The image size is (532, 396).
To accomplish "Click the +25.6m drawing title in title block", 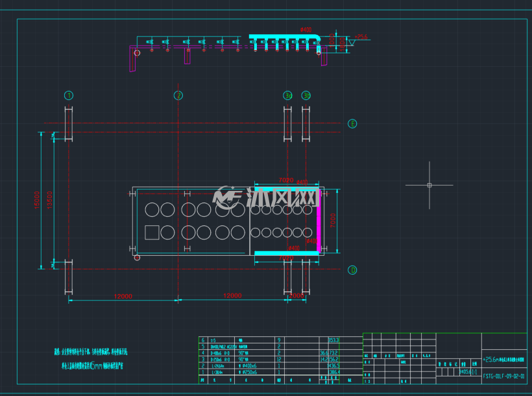I will 503,360.
